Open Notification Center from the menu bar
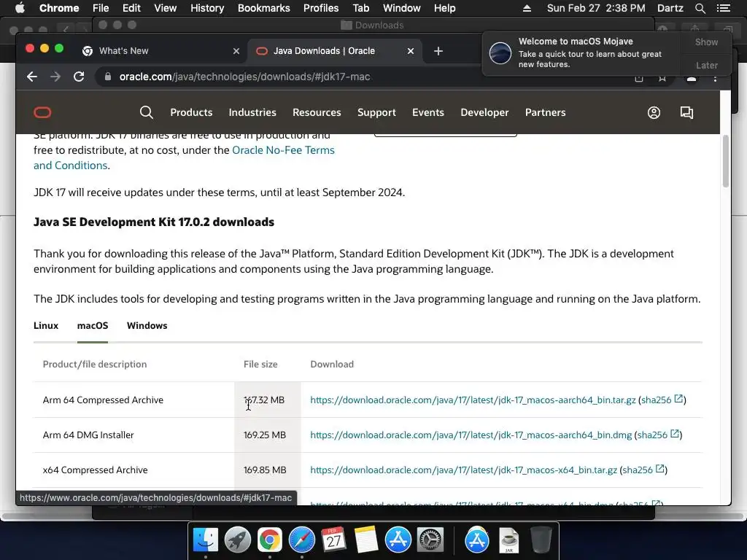This screenshot has height=560, width=747. tap(723, 8)
